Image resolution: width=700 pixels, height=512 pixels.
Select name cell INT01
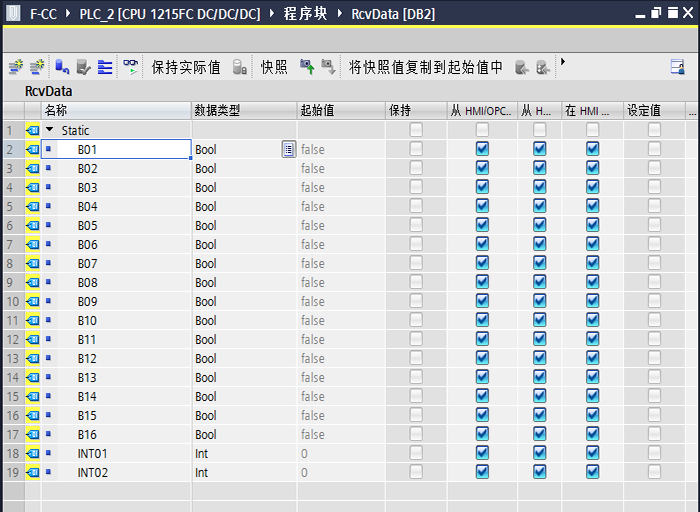click(x=116, y=454)
